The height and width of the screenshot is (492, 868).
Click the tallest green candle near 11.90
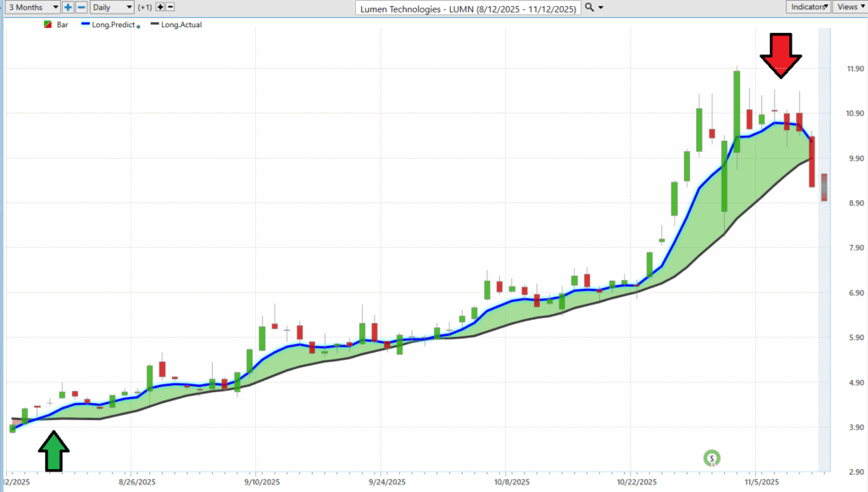[x=737, y=111]
